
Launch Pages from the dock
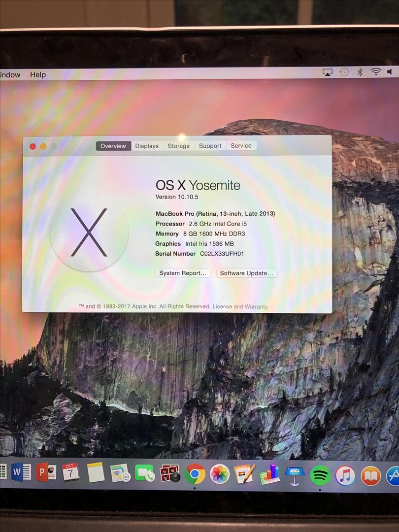245,474
